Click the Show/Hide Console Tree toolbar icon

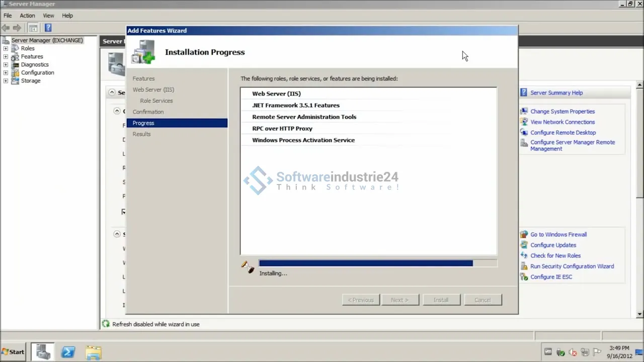tap(33, 28)
